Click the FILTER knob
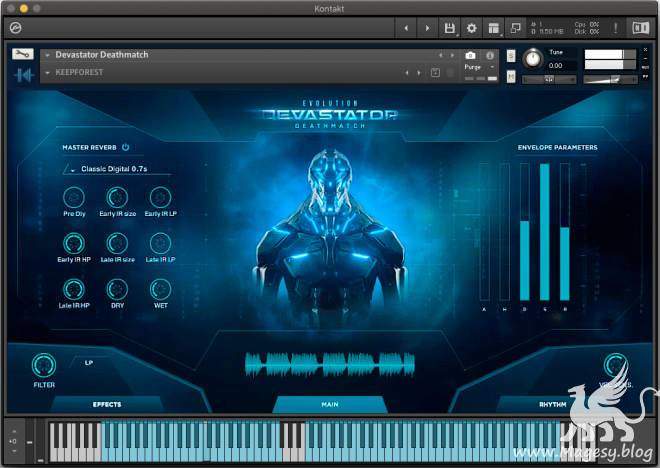The image size is (660, 468). tap(44, 365)
